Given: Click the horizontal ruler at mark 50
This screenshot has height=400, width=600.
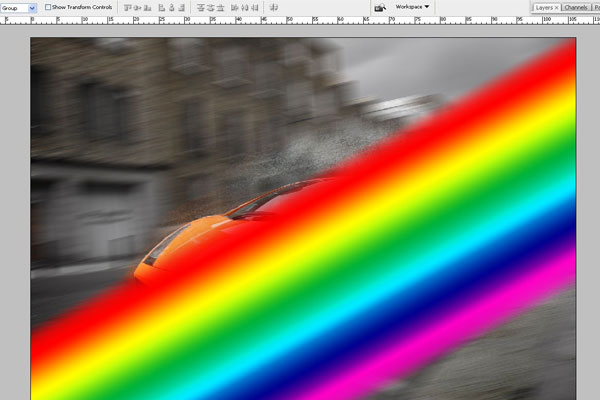Looking at the screenshot, I should click(288, 20).
